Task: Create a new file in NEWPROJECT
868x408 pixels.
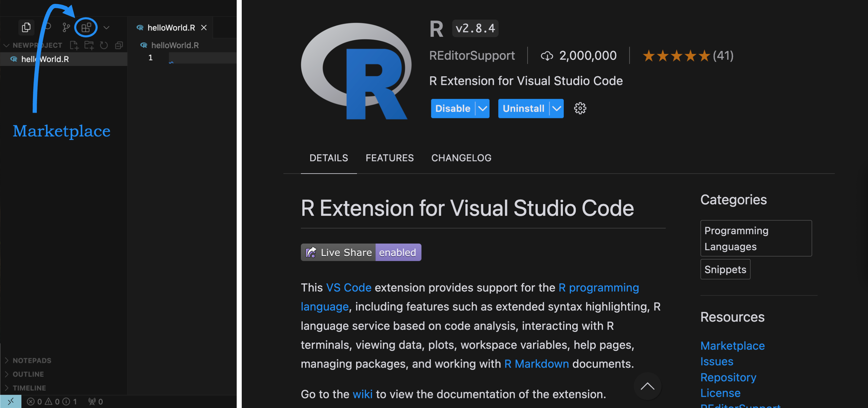Action: pyautogui.click(x=74, y=45)
